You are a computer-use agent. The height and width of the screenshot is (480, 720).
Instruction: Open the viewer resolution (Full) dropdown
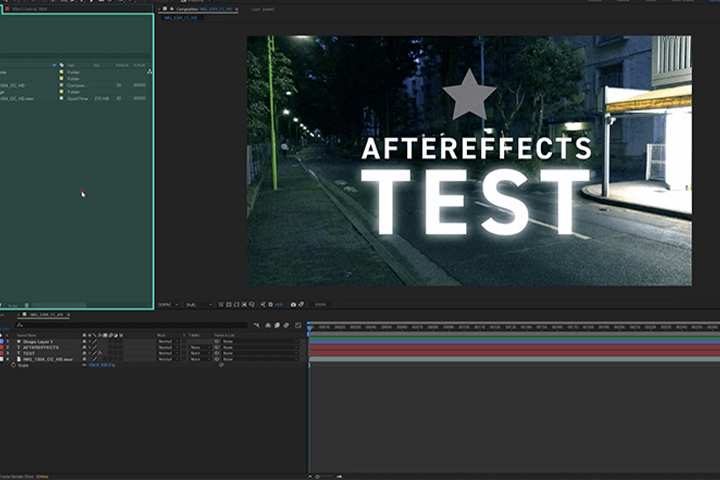[x=199, y=305]
